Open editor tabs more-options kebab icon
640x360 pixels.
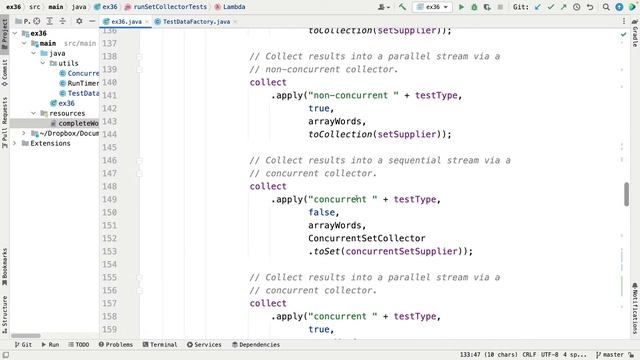(x=624, y=21)
